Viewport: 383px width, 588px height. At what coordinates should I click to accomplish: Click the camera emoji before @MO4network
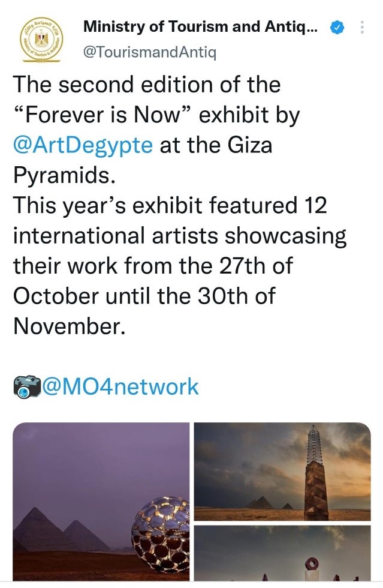tap(27, 386)
